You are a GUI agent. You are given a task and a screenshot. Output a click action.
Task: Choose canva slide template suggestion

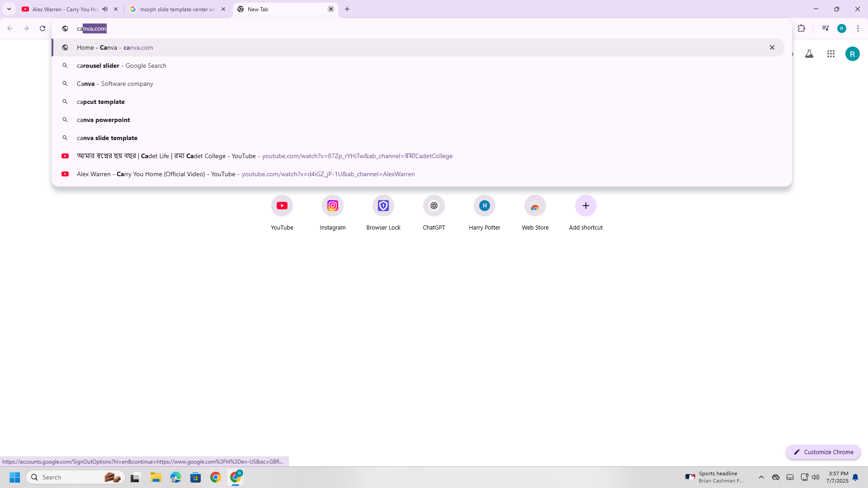pyautogui.click(x=418, y=138)
